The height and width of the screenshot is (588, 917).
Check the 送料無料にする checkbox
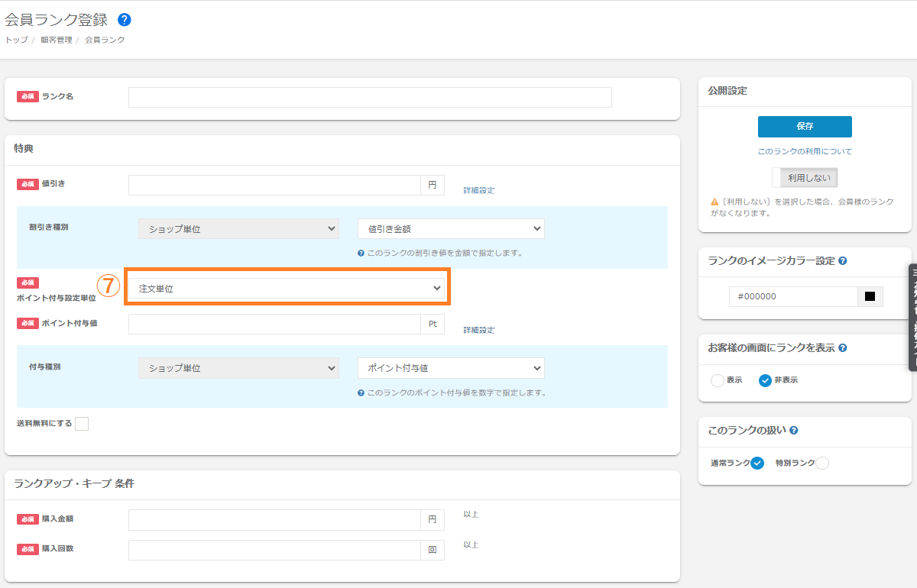pyautogui.click(x=82, y=424)
